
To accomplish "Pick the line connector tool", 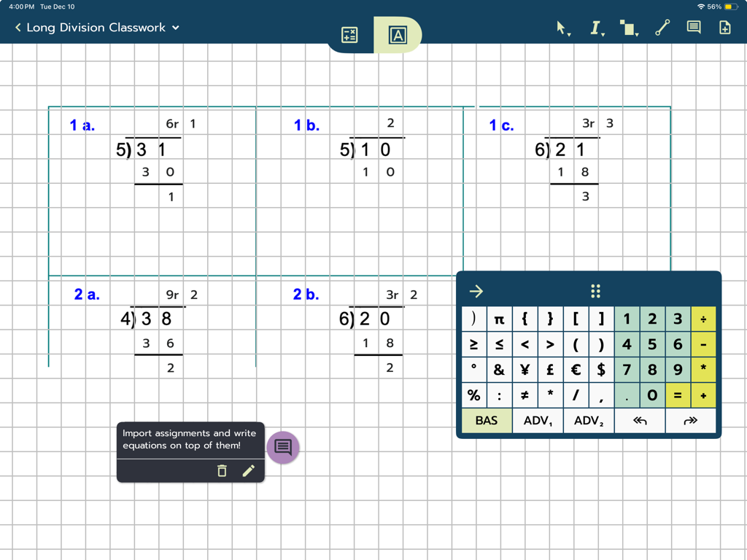I will coord(662,27).
